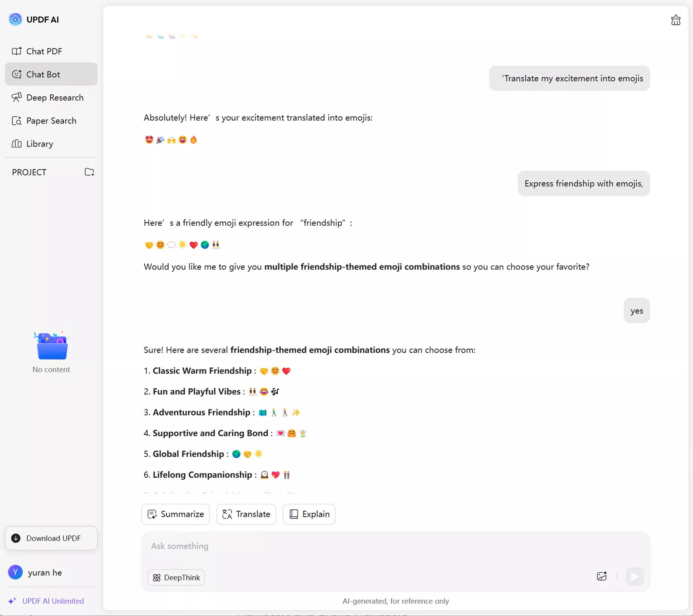
Task: Click the yuran he avatar
Action: tap(16, 572)
